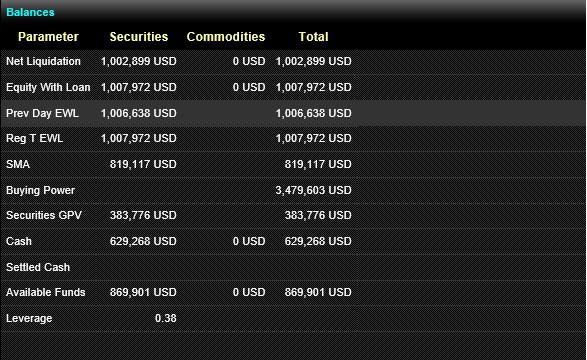587x360 pixels.
Task: Select the Cash commodities value 0 USD
Action: coord(249,241)
